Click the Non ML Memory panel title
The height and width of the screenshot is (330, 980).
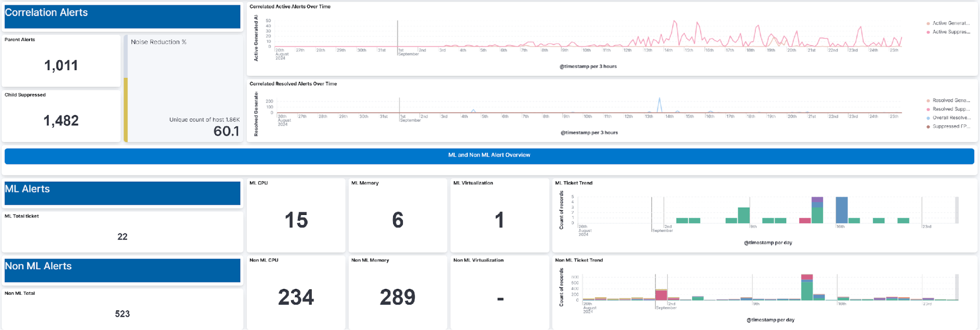pos(370,260)
